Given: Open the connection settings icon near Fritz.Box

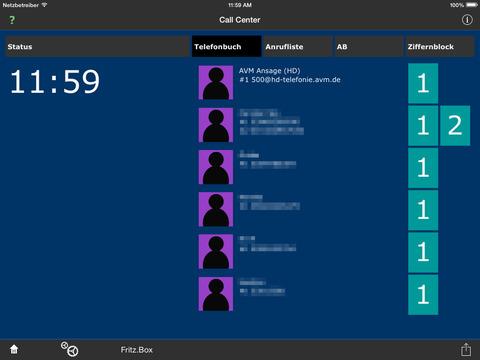Looking at the screenshot, I should 69,349.
